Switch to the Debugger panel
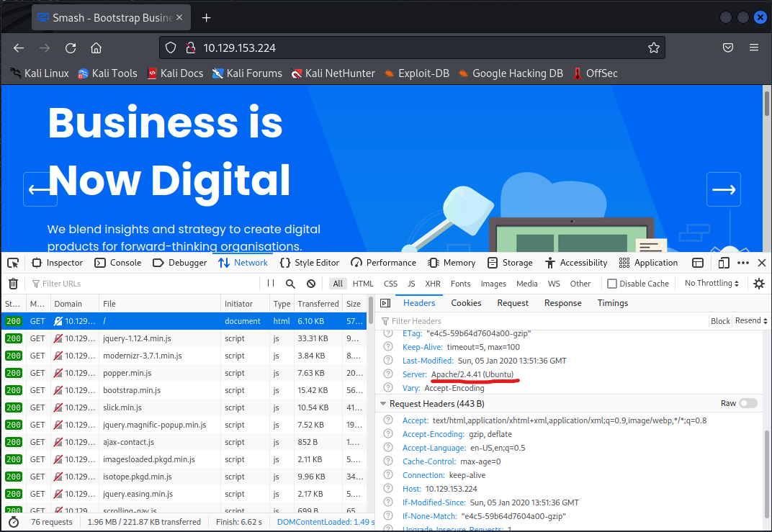The width and height of the screenshot is (772, 532). [x=180, y=263]
